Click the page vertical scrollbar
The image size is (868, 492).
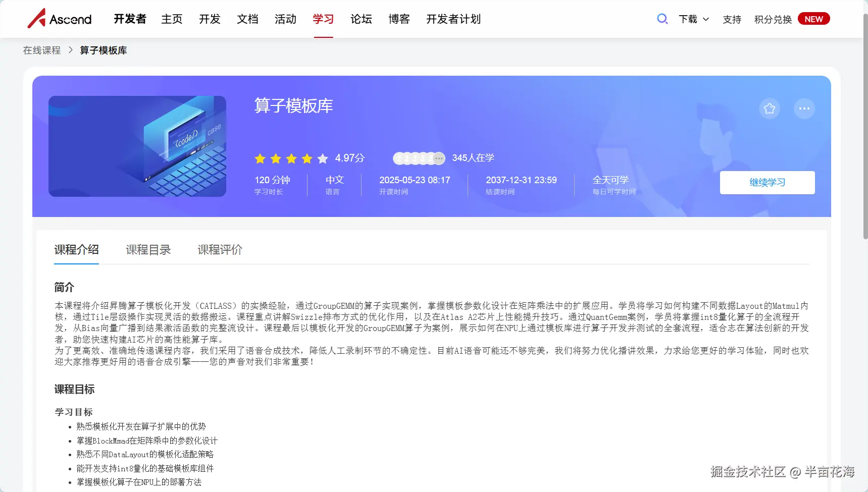[865, 126]
